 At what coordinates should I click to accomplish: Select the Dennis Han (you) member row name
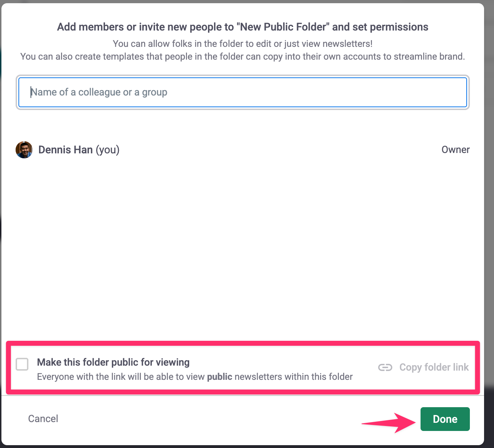point(79,150)
